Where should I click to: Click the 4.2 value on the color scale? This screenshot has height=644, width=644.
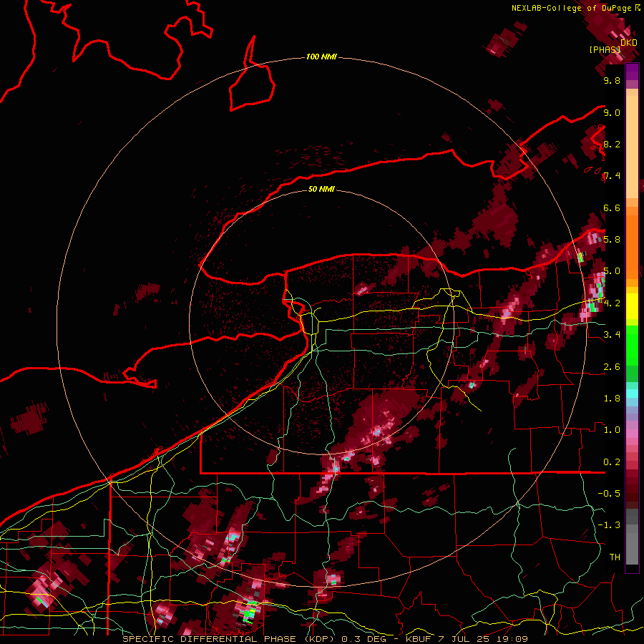[612, 303]
